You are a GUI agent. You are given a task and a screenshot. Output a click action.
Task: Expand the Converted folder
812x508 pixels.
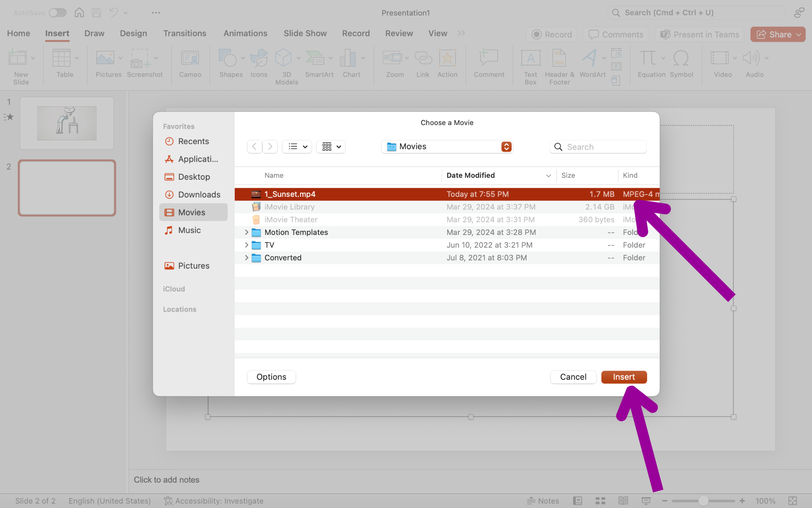coord(247,258)
